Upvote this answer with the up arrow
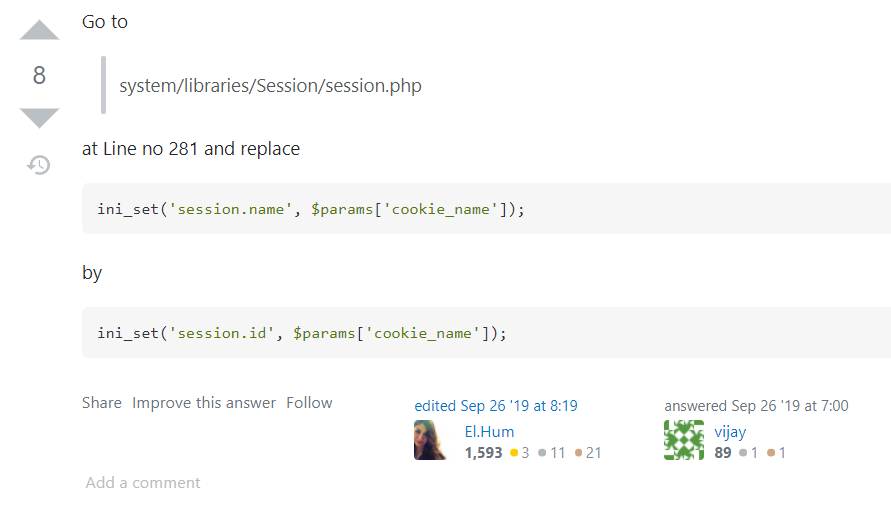The height and width of the screenshot is (511, 891). coord(39,30)
